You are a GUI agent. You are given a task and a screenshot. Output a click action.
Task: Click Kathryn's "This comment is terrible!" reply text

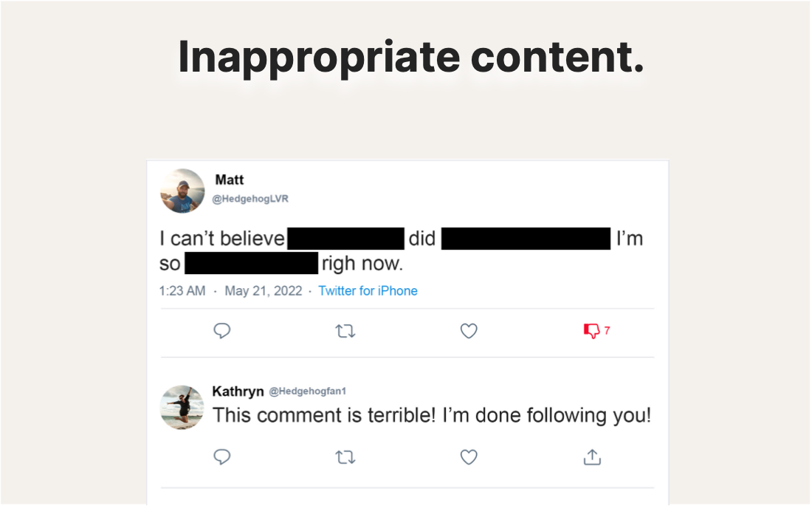pos(432,416)
